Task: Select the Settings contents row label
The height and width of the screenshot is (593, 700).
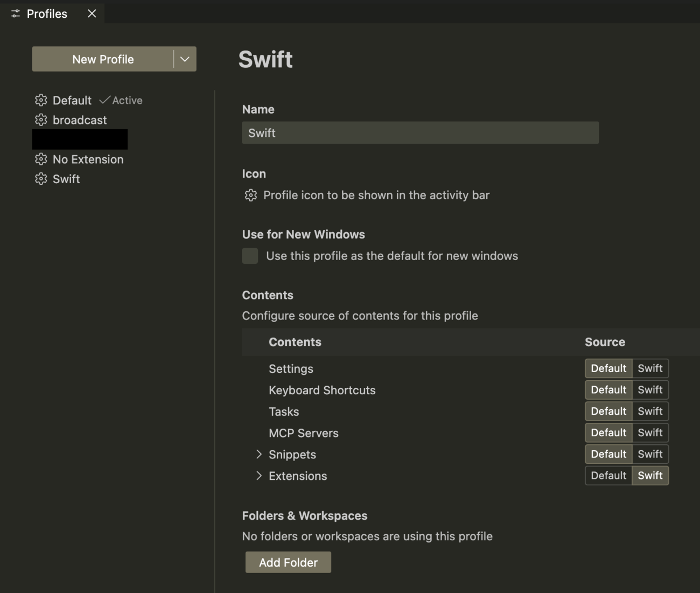Action: [291, 368]
